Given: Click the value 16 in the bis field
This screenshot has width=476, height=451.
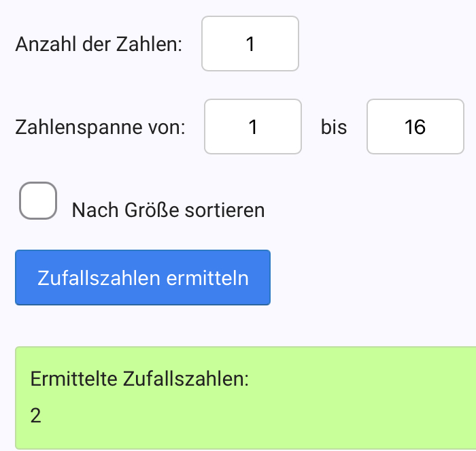Looking at the screenshot, I should point(415,127).
